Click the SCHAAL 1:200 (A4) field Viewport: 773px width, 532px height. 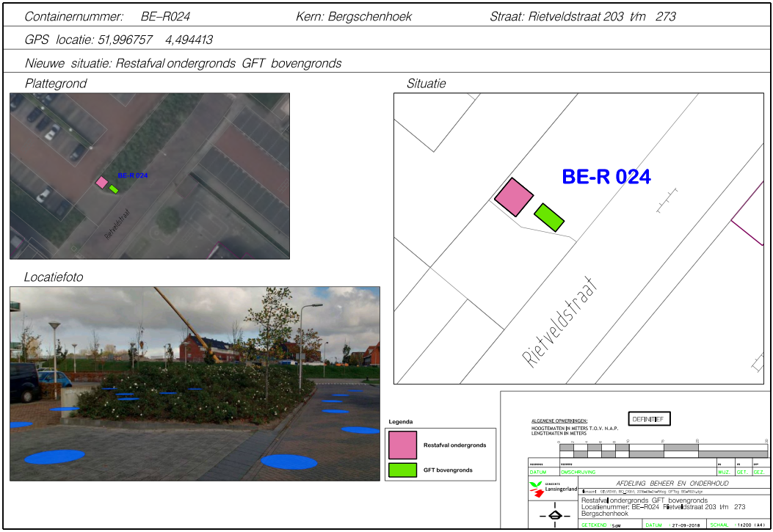pyautogui.click(x=736, y=525)
